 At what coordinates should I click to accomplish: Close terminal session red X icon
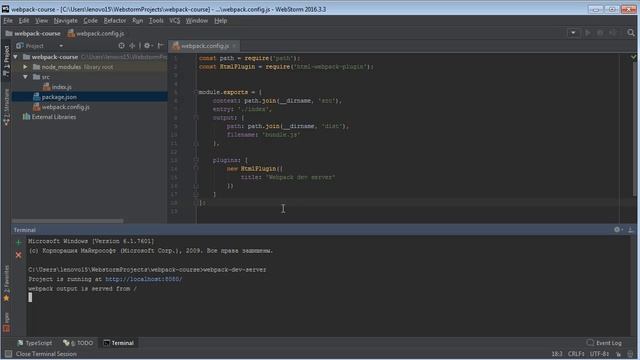(18, 255)
